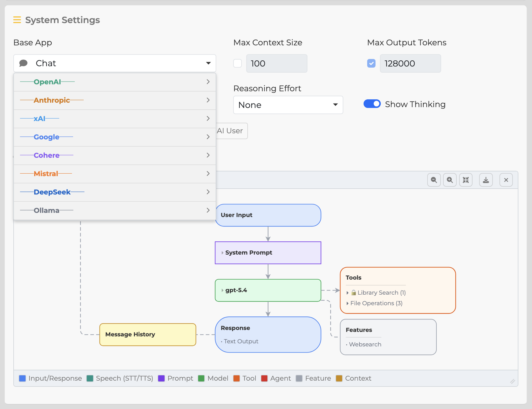
Task: Open the xAI submenu
Action: pos(115,119)
